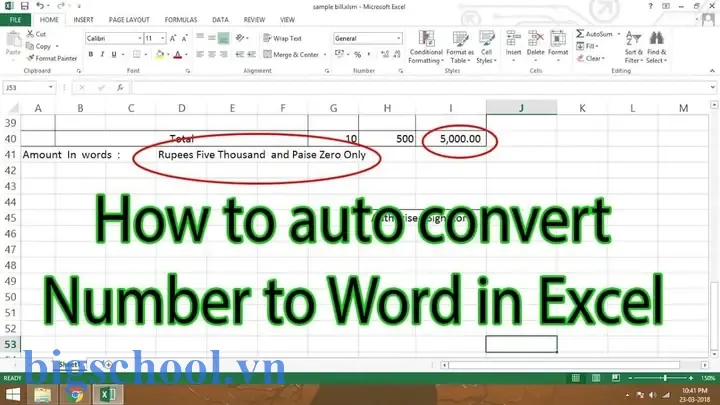Open Find & Select binoculars menu

(x=657, y=47)
